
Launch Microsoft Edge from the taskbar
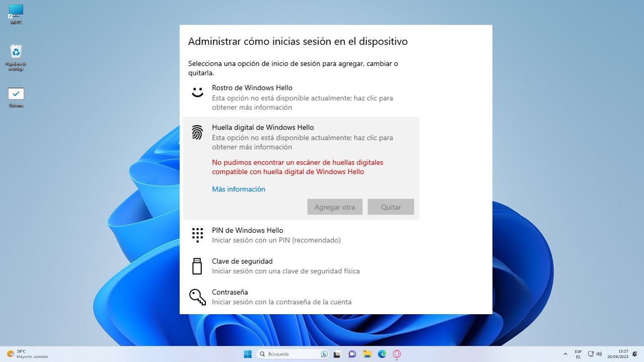382,354
